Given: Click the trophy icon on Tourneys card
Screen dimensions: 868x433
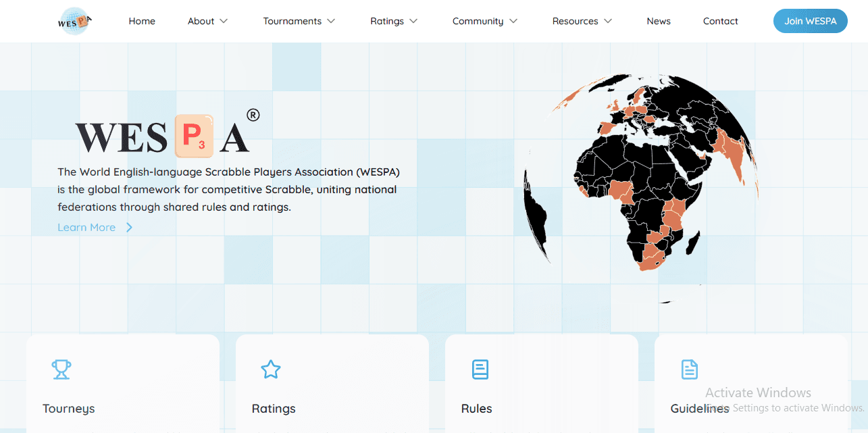Looking at the screenshot, I should click(61, 370).
